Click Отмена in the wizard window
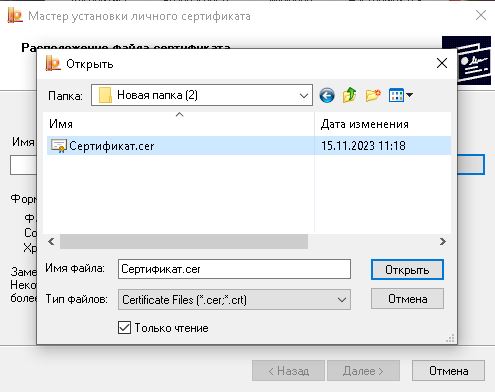495x392 pixels. pos(448,371)
